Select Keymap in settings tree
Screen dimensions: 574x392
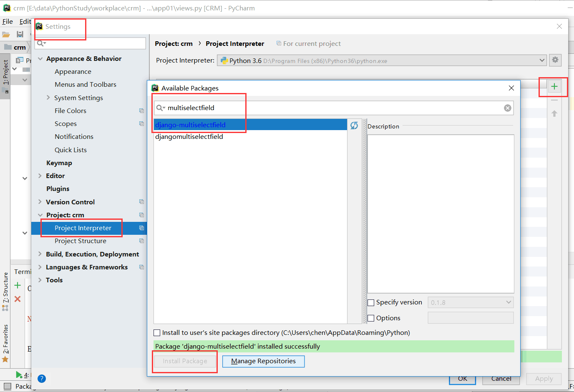click(59, 163)
